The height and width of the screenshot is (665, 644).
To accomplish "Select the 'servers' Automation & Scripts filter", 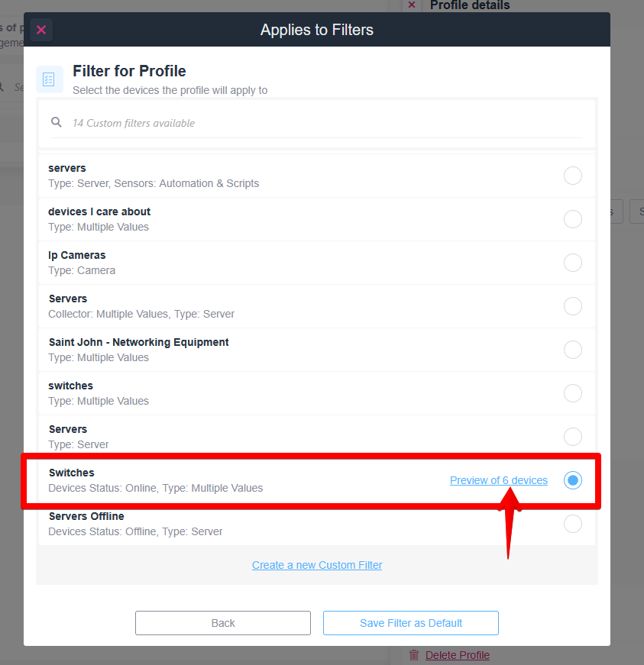I will tap(572, 176).
